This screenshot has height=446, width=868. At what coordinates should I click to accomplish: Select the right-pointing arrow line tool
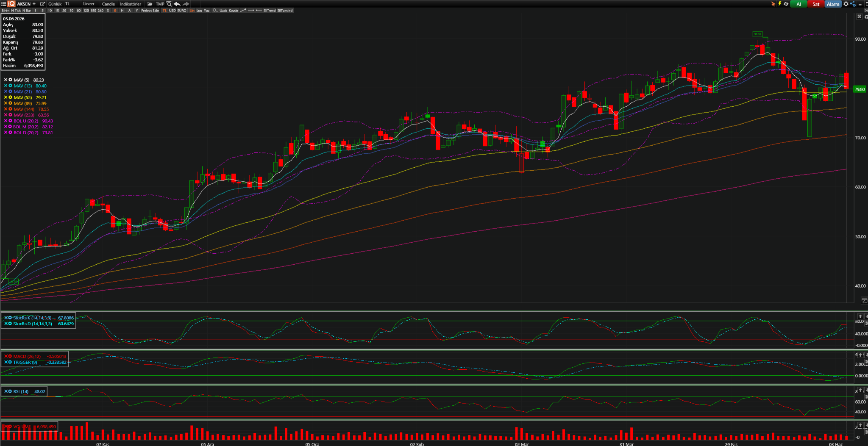click(x=250, y=10)
